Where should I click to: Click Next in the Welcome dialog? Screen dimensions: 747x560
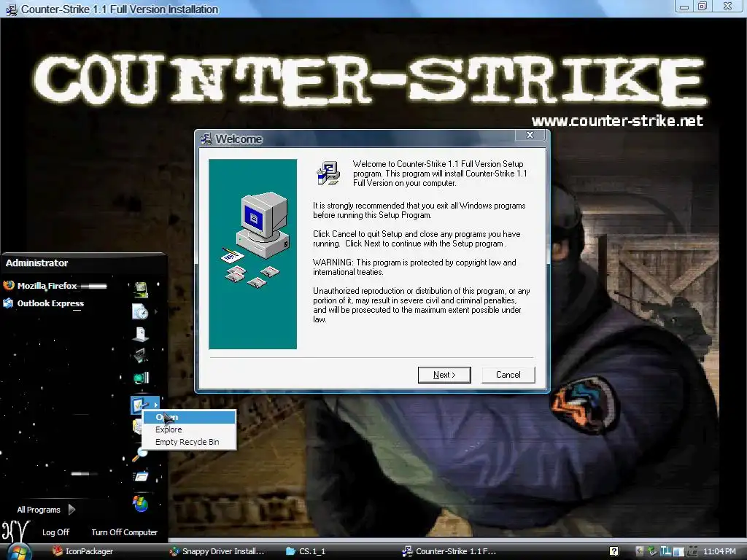pyautogui.click(x=444, y=375)
